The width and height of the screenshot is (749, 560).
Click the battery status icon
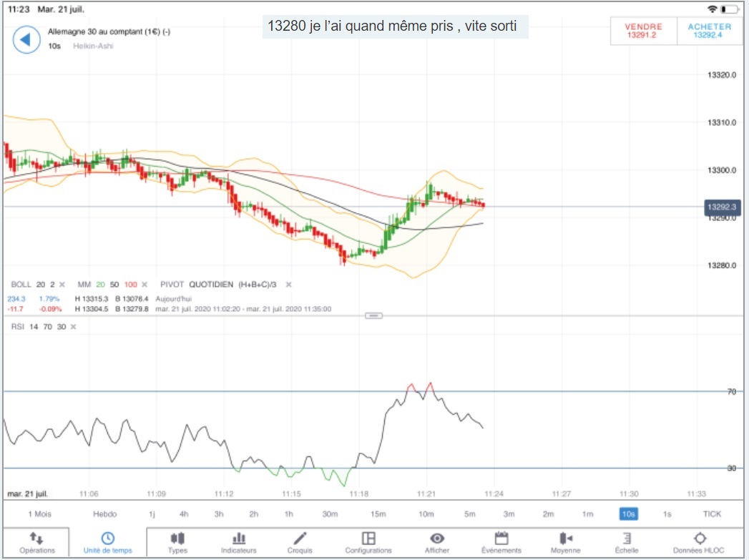[x=730, y=9]
